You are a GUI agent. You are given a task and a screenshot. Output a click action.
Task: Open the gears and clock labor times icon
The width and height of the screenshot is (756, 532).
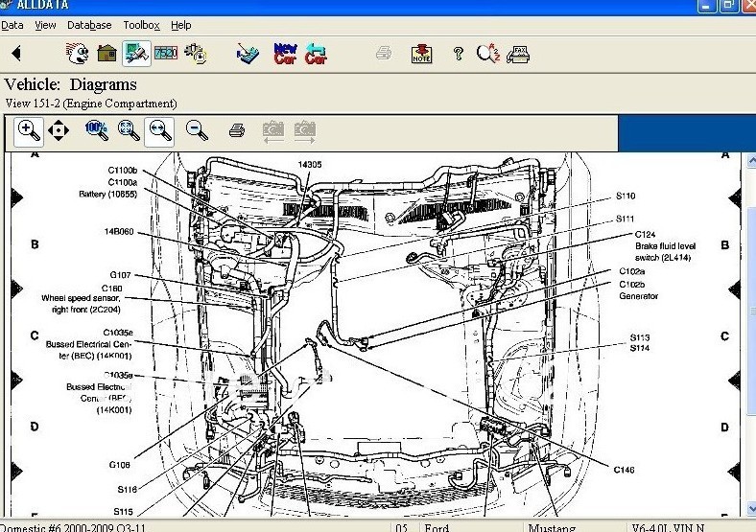196,54
